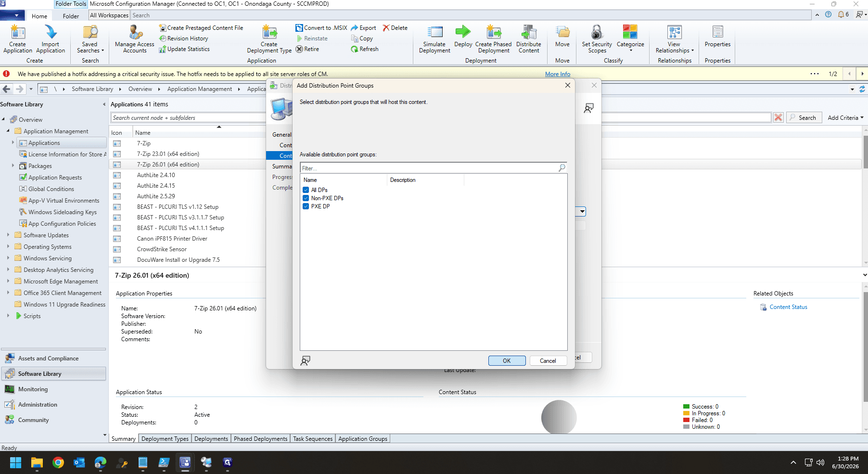868x474 pixels.
Task: Click Convert to .MSIX
Action: [321, 28]
